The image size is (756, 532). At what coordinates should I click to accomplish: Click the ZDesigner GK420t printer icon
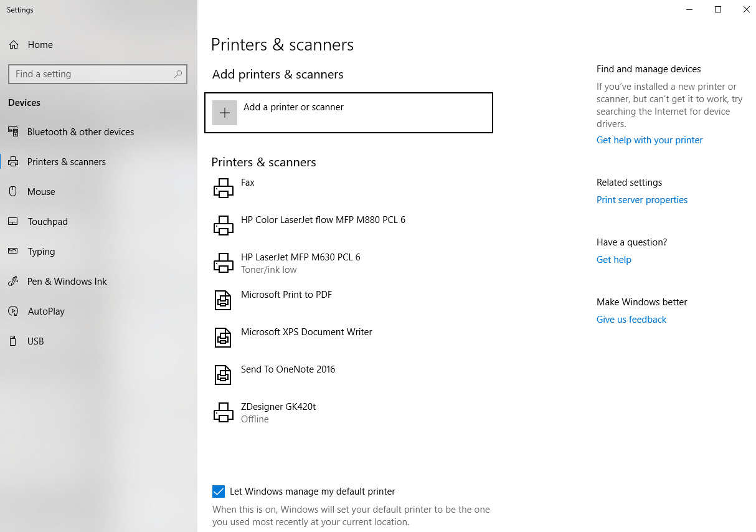[x=224, y=412]
